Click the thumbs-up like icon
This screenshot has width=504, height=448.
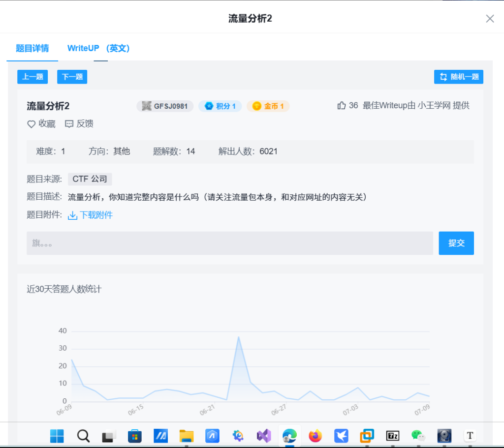[342, 106]
